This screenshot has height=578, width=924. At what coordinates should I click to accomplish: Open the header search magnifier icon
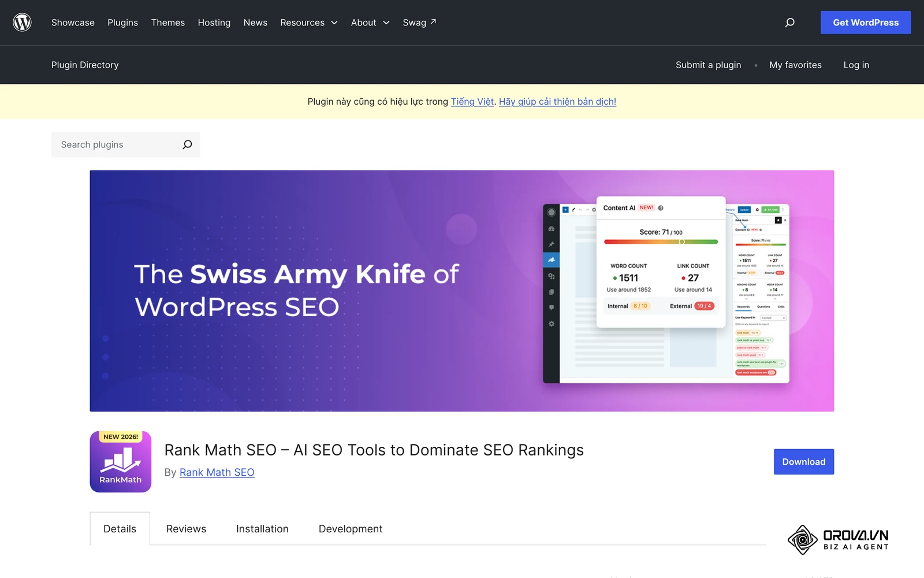789,23
